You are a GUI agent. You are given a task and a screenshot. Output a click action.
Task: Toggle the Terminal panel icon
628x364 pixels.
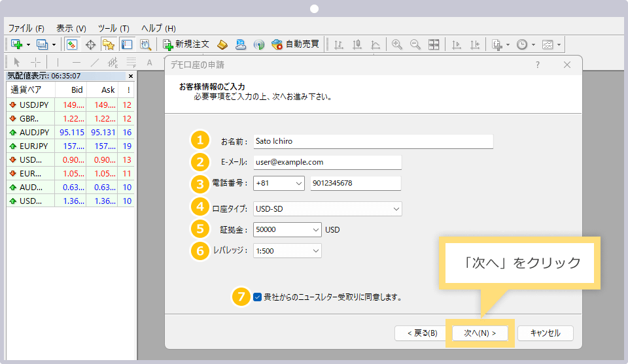pyautogui.click(x=127, y=44)
